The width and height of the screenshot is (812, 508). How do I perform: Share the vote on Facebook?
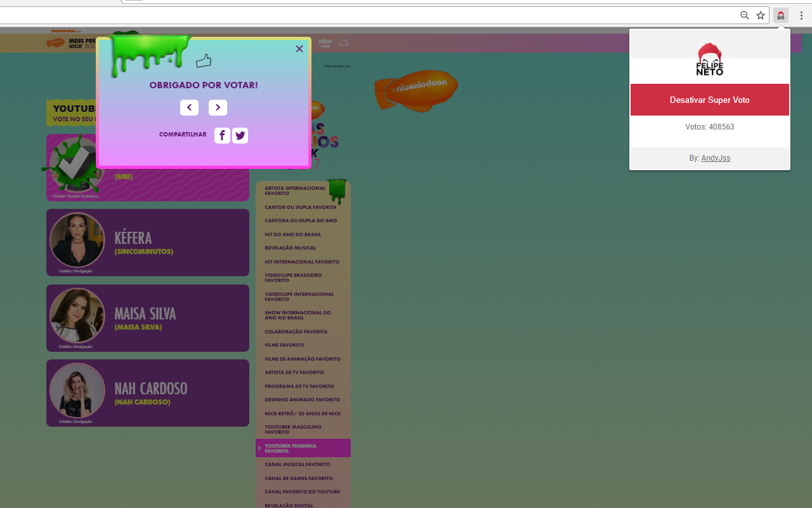(222, 135)
